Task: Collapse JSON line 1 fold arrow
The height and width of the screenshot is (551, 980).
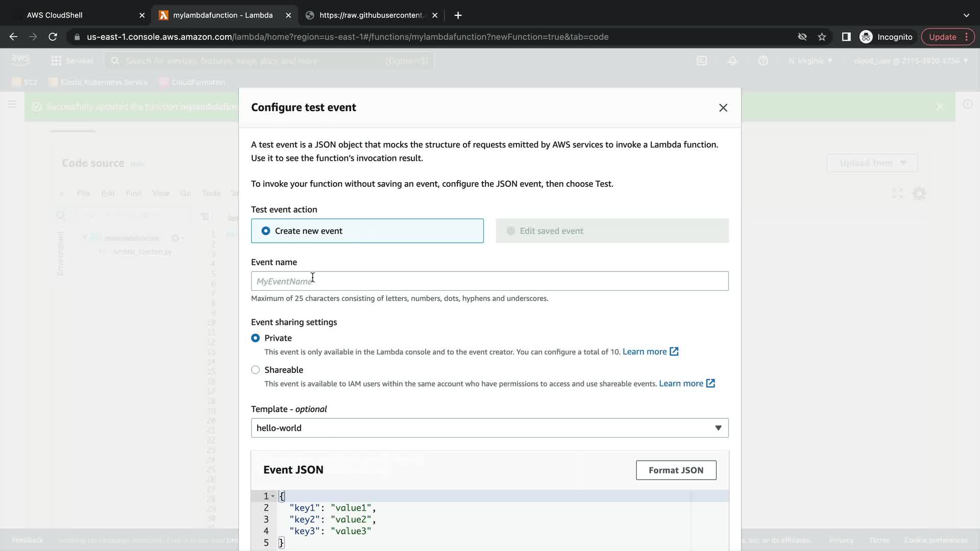Action: click(x=273, y=496)
